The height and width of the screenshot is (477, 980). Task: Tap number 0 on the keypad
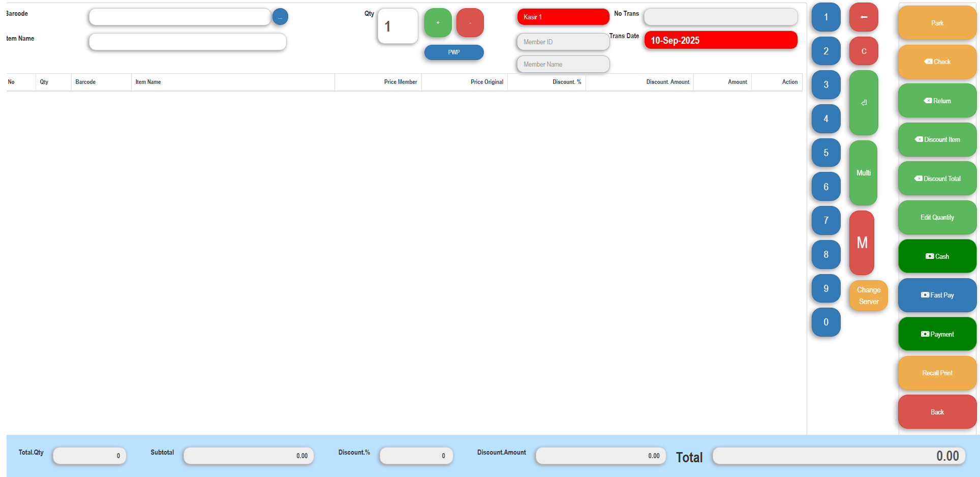point(826,322)
